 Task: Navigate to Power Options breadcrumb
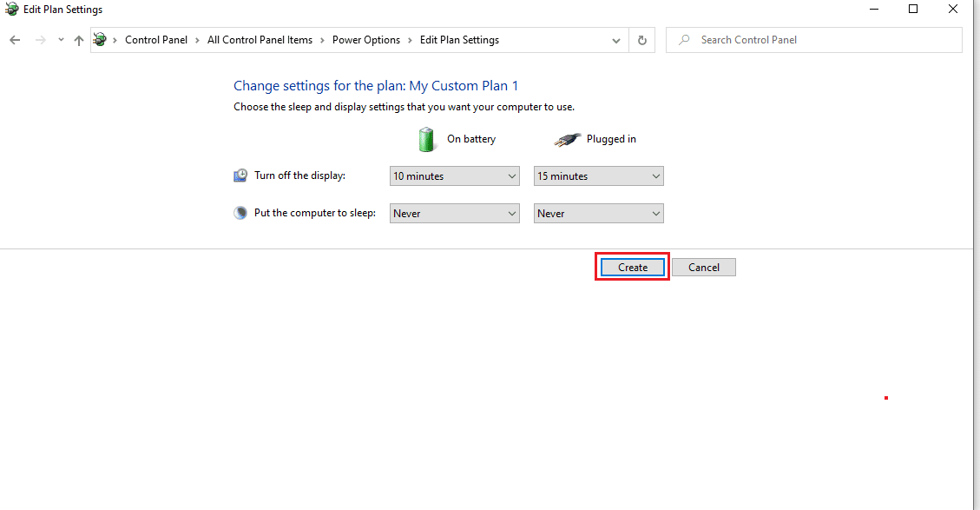coord(366,40)
